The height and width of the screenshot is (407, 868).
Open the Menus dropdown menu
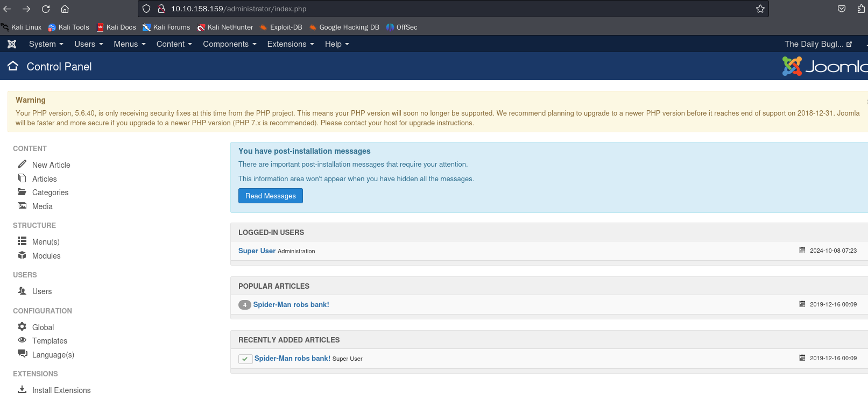(x=130, y=44)
